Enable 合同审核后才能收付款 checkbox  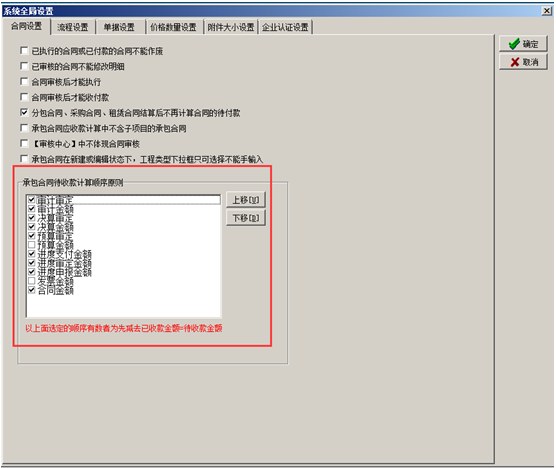[x=24, y=97]
